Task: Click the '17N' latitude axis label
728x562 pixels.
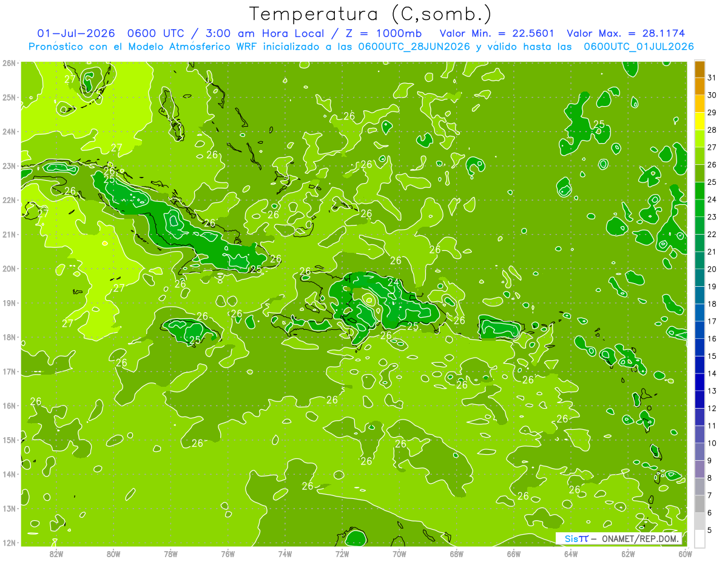Action: tap(8, 371)
